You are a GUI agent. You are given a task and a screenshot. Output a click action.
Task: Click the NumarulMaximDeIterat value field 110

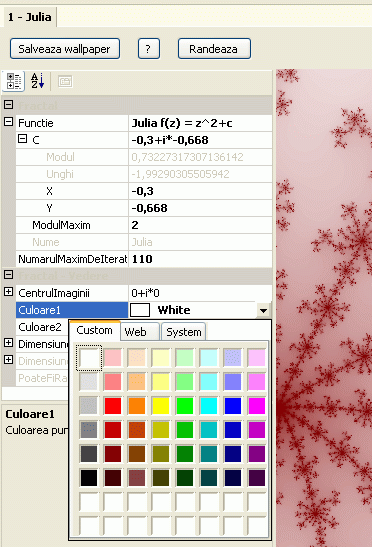[200, 259]
